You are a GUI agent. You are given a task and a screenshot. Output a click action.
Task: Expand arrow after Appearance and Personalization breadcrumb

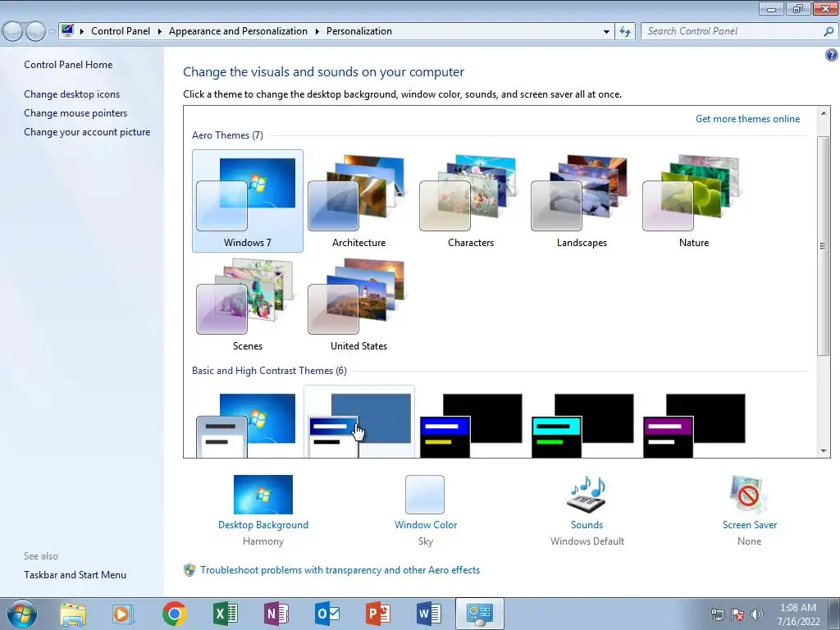pyautogui.click(x=317, y=32)
